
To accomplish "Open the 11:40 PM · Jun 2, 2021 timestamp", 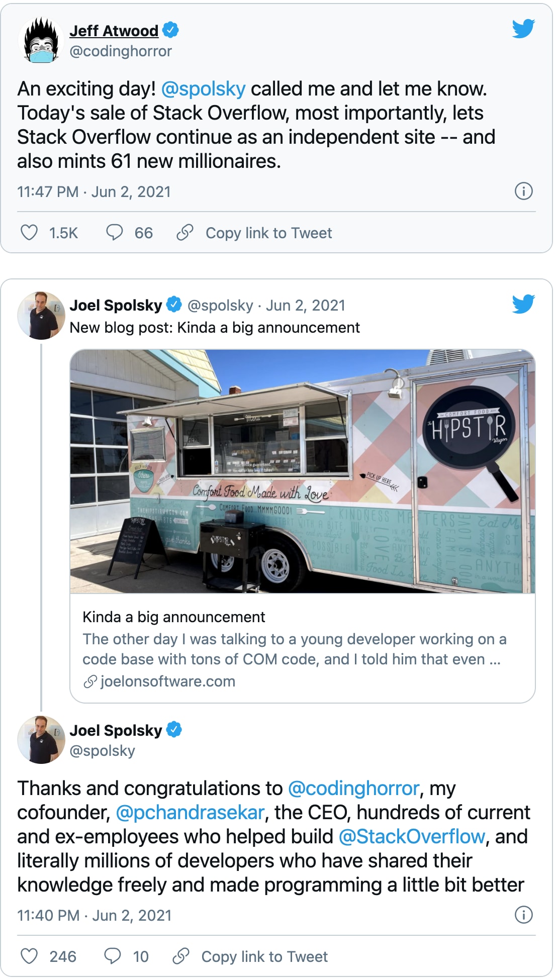I will click(94, 915).
